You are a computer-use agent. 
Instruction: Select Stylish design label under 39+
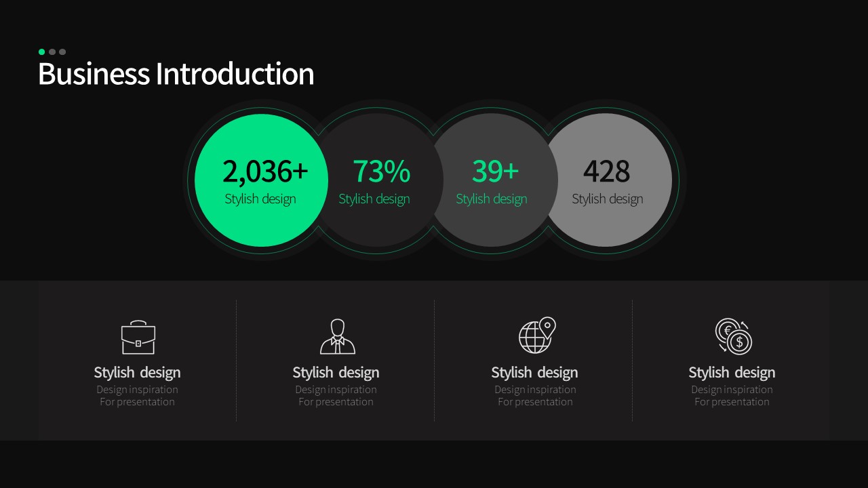point(492,199)
